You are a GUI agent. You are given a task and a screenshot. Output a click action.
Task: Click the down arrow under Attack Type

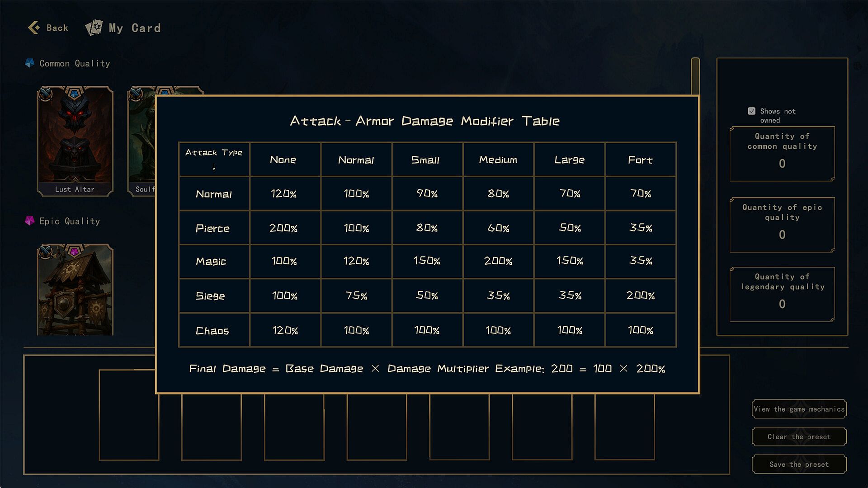214,167
